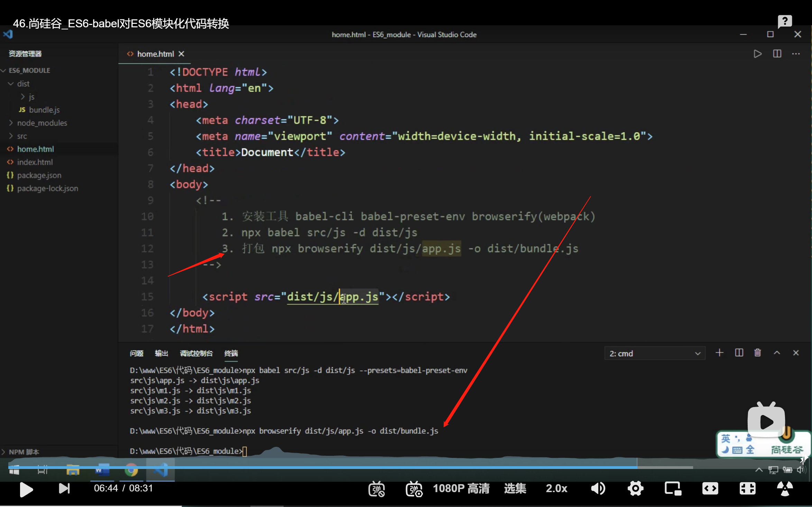Toggle wide screen mode
The height and width of the screenshot is (507, 812).
(710, 489)
